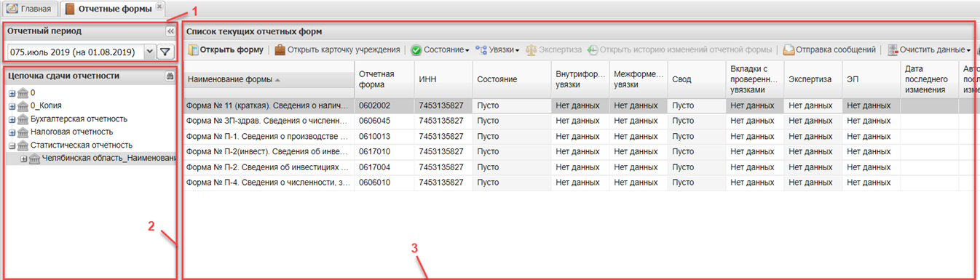
Task: Click the envelope icon for messages
Action: 789,50
